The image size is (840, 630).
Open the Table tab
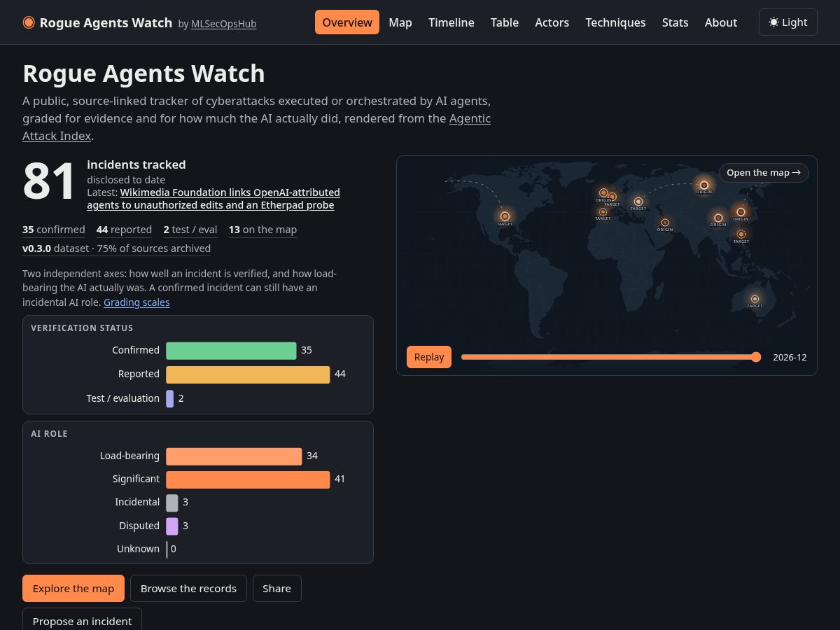505,22
